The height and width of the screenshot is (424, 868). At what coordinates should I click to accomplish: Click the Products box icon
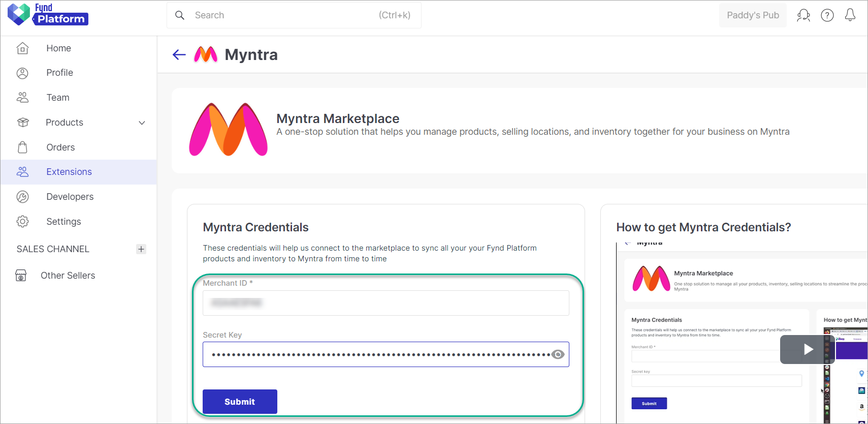point(22,123)
